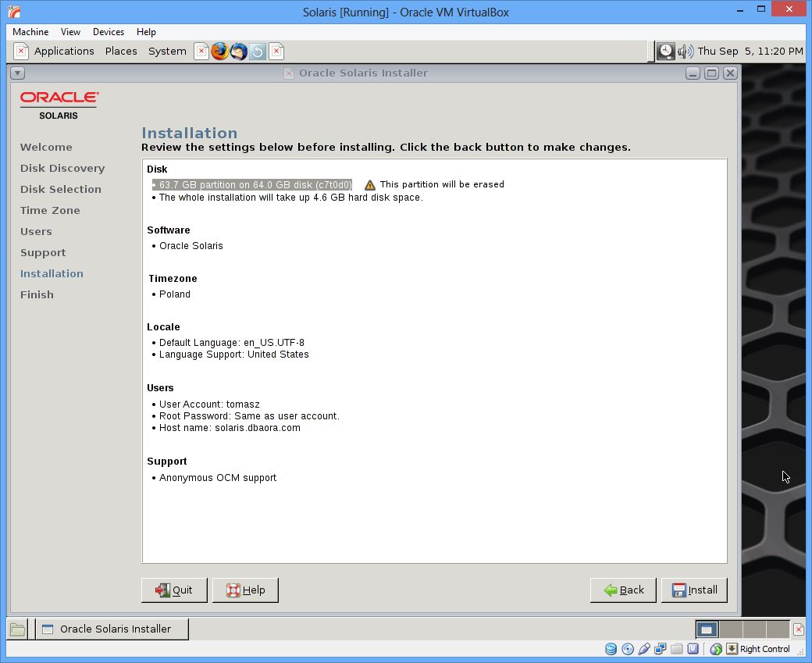
Task: Click the Disk Selection step in the sidebar
Action: point(61,190)
